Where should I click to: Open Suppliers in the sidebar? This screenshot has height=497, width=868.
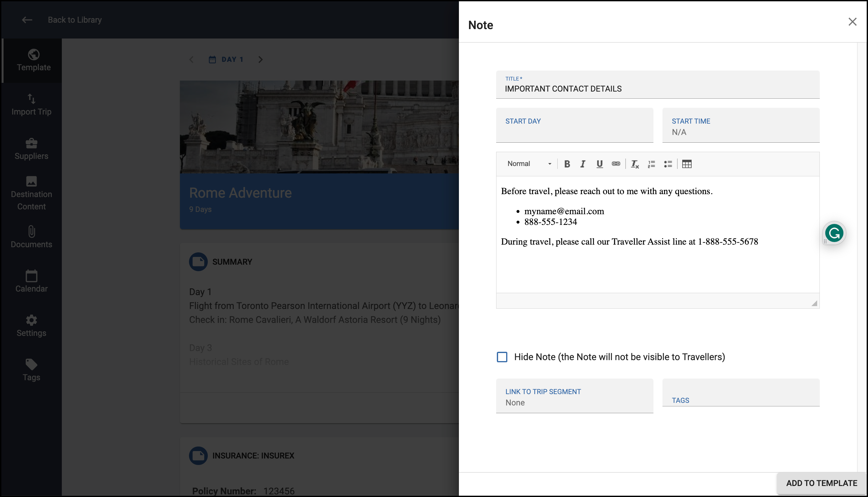[x=31, y=149]
